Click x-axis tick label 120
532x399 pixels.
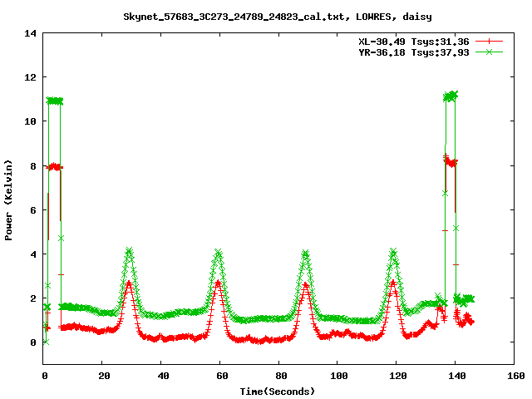398,376
